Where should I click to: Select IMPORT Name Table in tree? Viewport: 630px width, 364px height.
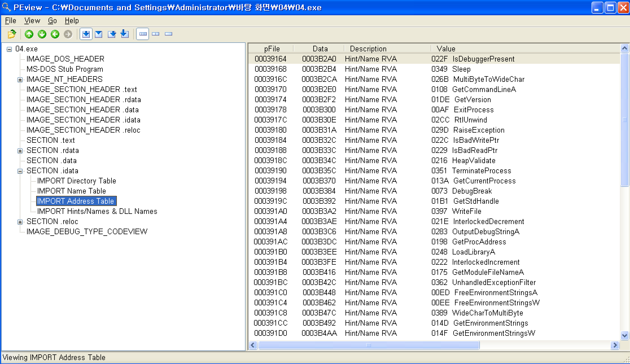pyautogui.click(x=71, y=191)
